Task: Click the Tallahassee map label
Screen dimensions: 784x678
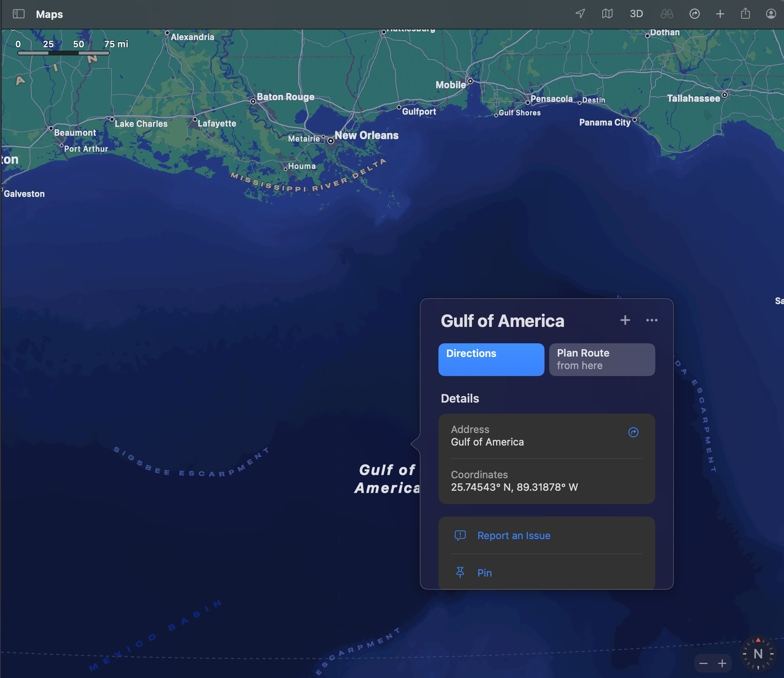Action: pos(694,98)
